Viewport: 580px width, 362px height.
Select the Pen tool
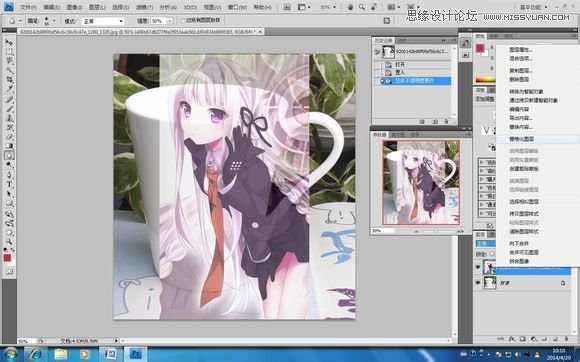9,175
